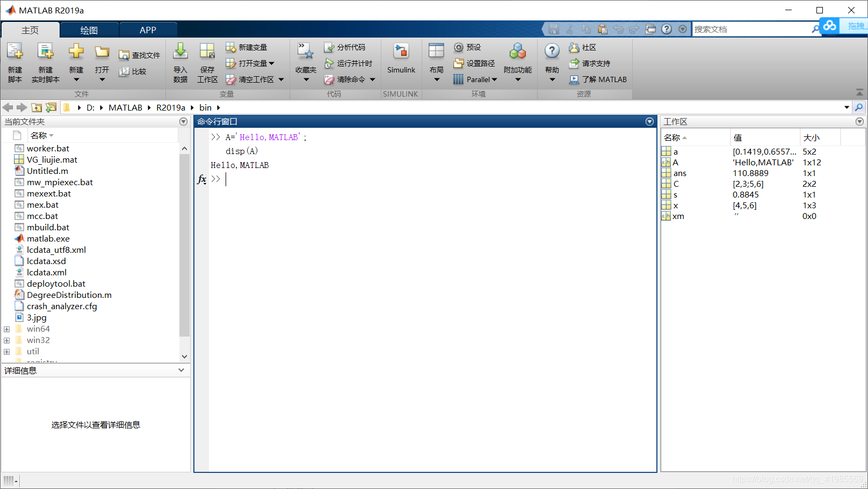The width and height of the screenshot is (868, 489).
Task: Click the search documentation field (搜索文档)
Action: pyautogui.click(x=752, y=29)
